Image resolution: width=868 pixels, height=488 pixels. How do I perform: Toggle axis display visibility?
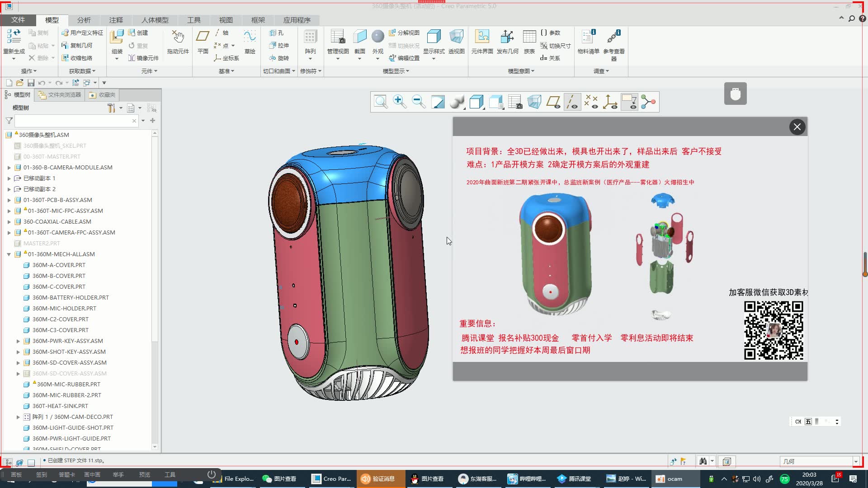[x=572, y=102]
